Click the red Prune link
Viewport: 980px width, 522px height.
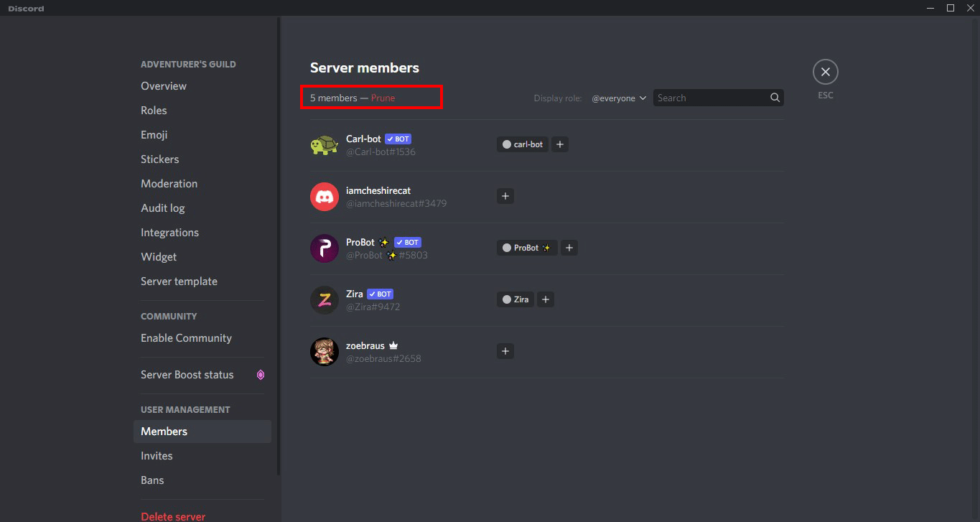tap(383, 98)
